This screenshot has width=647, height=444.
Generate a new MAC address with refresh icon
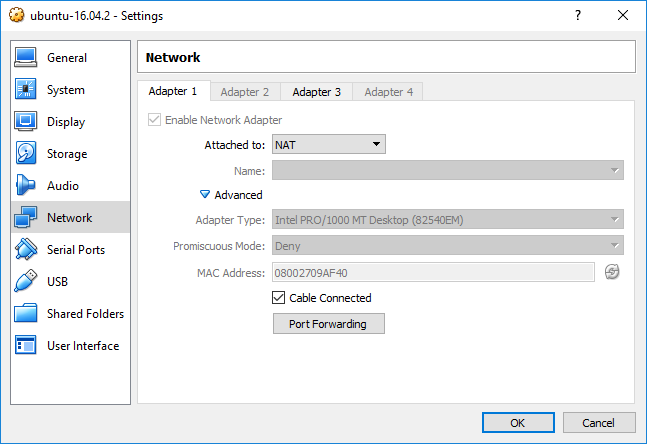pos(612,272)
